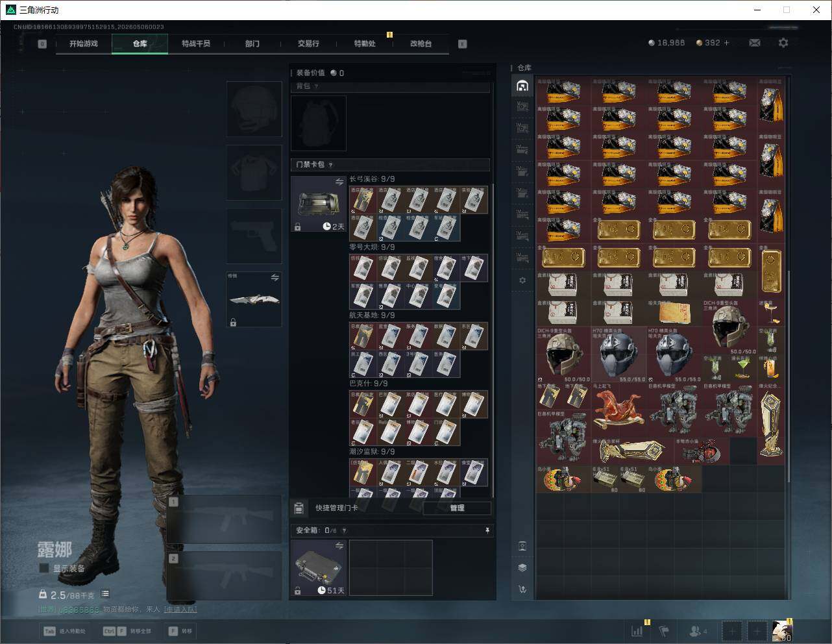
Task: Click the 管理 button
Action: point(457,508)
